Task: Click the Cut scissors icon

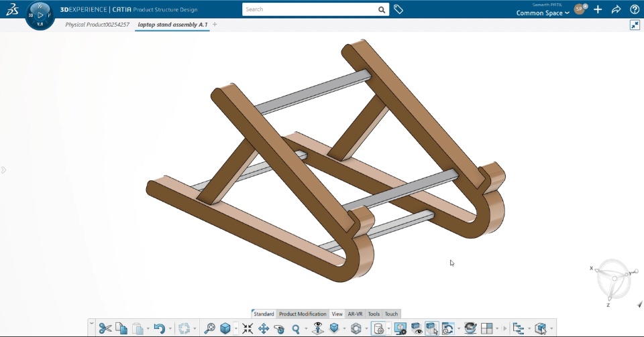Action: point(105,328)
